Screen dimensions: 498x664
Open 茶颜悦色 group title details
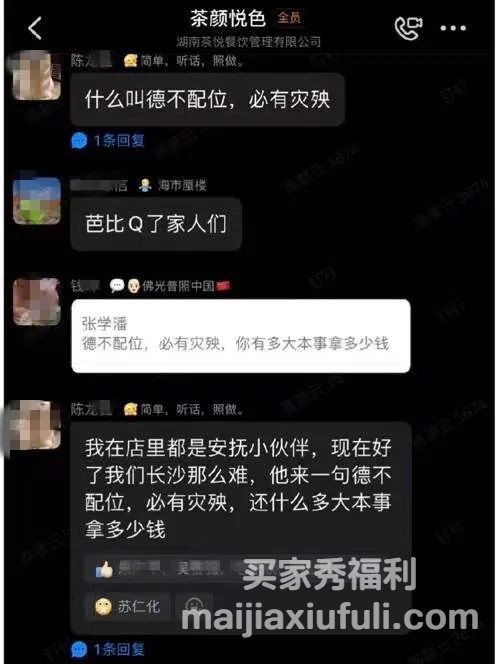pos(229,19)
